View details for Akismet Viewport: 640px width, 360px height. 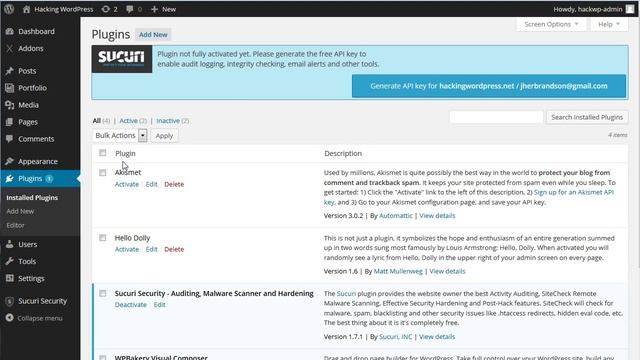pos(437,216)
